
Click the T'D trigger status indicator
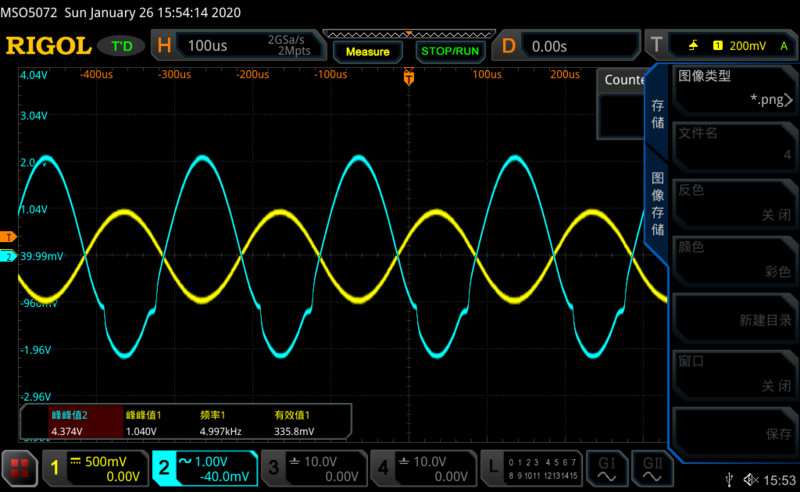point(122,46)
